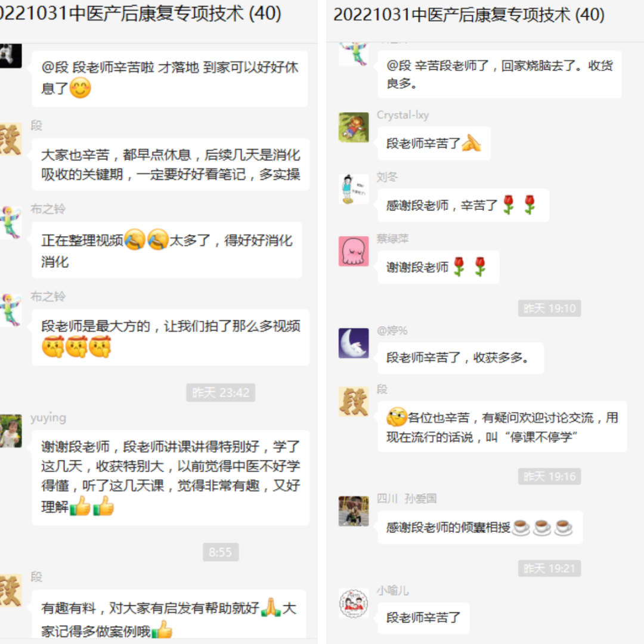This screenshot has height=644, width=644.
Task: Click the 停课不停学 message from 段
Action: [x=502, y=427]
